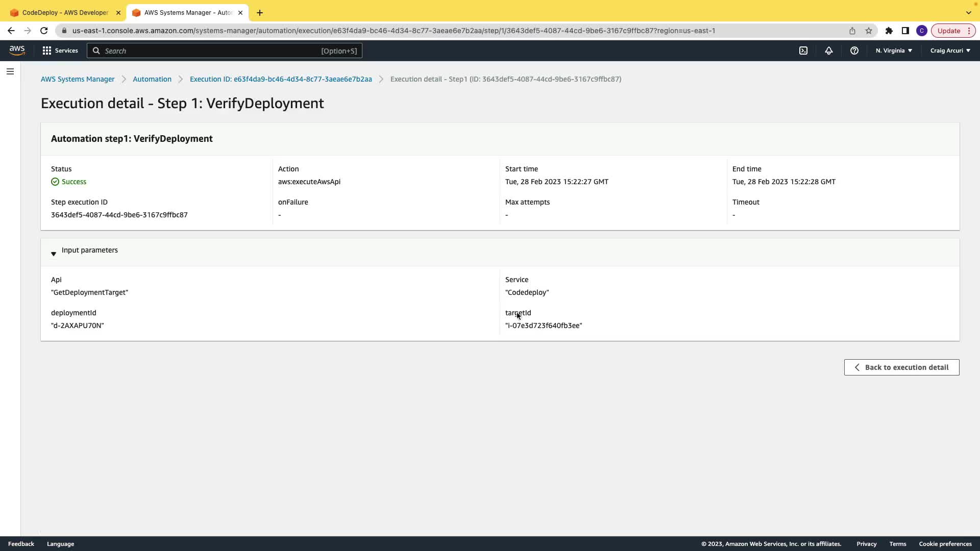The width and height of the screenshot is (980, 551).
Task: Open Cookie preferences in footer
Action: [x=945, y=544]
